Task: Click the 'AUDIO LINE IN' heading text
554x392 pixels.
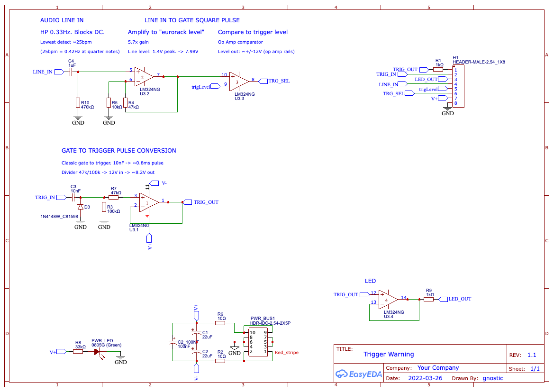Action: pyautogui.click(x=62, y=20)
